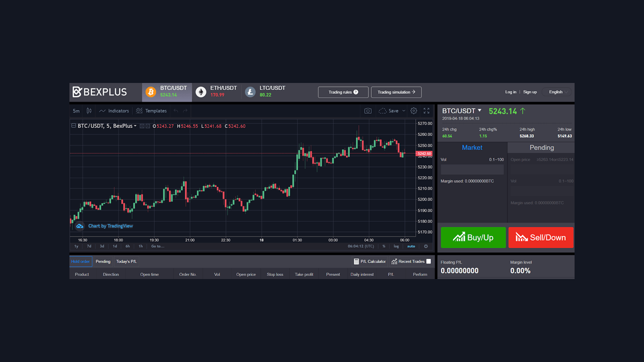Click Go to... date selector
The height and width of the screenshot is (362, 644).
pyautogui.click(x=157, y=246)
